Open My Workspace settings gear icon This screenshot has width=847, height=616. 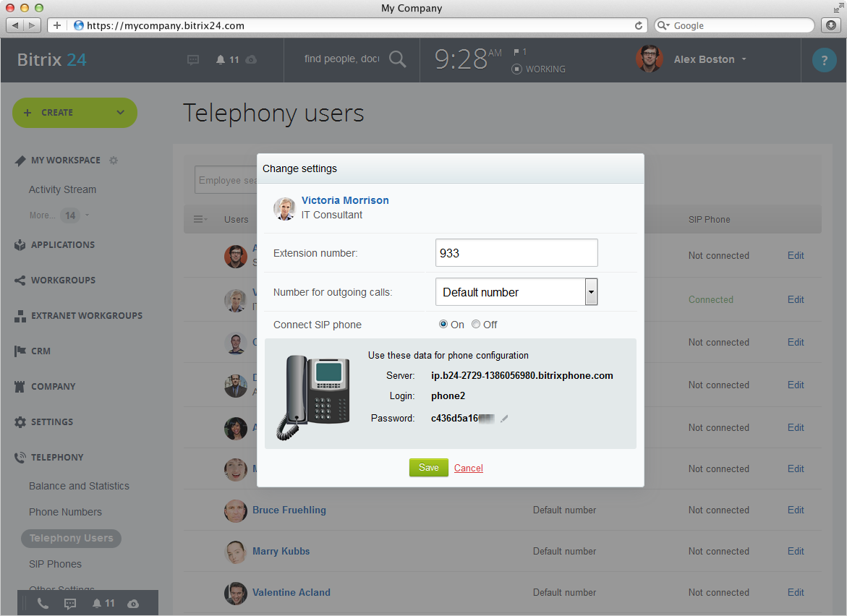[x=114, y=161]
